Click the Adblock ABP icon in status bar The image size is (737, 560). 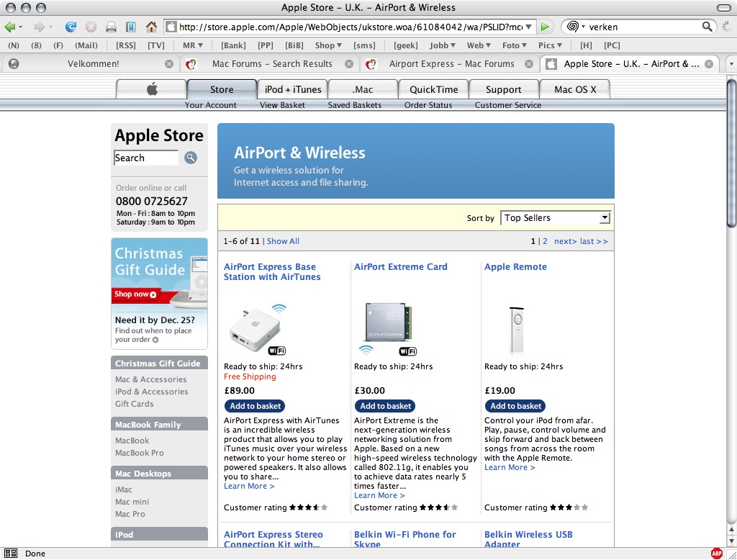tap(717, 554)
